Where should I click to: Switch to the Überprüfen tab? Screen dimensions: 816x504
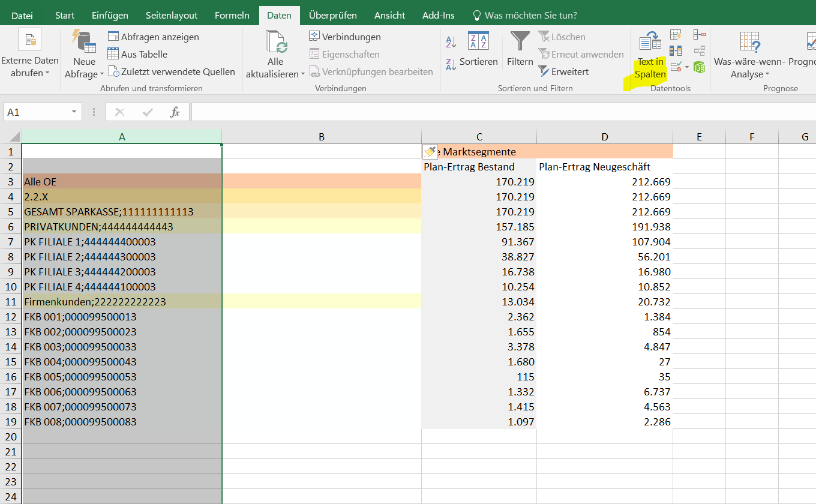click(x=333, y=16)
